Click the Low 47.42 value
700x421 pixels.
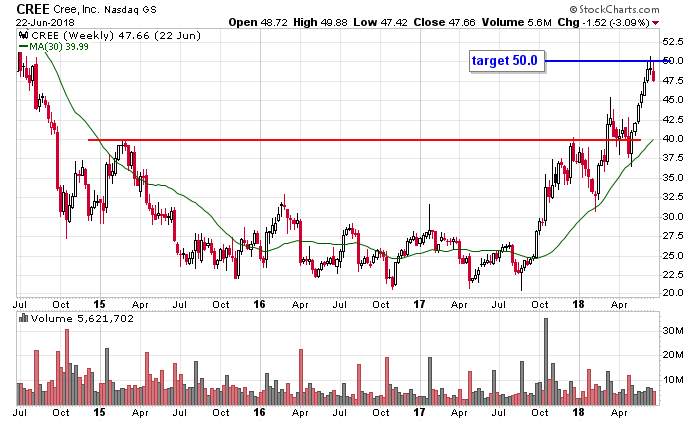click(x=380, y=22)
